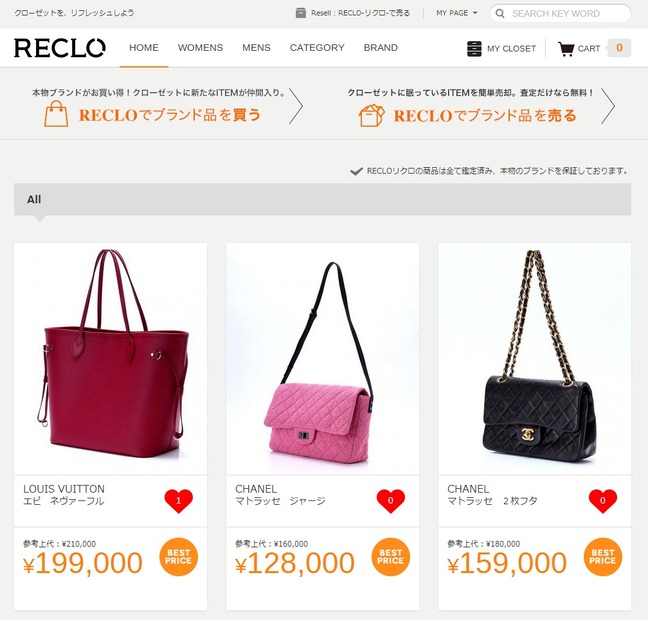Click the Best Price badge on Louis Vuitton
Viewport: 648px width, 620px height.
(179, 557)
